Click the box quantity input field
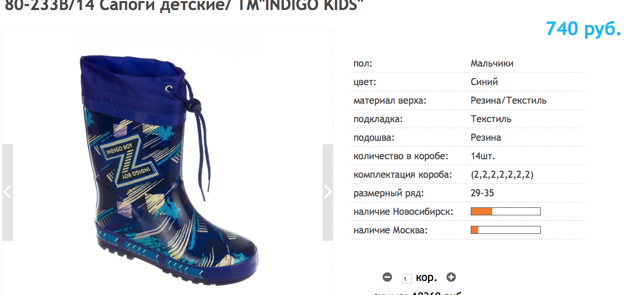The width and height of the screenshot is (644, 295). [x=407, y=278]
